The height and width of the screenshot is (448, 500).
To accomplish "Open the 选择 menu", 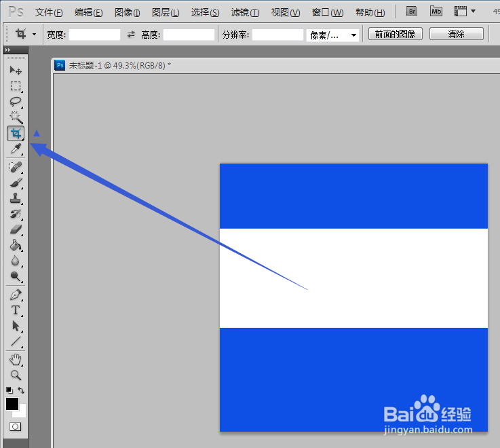I will pyautogui.click(x=205, y=12).
